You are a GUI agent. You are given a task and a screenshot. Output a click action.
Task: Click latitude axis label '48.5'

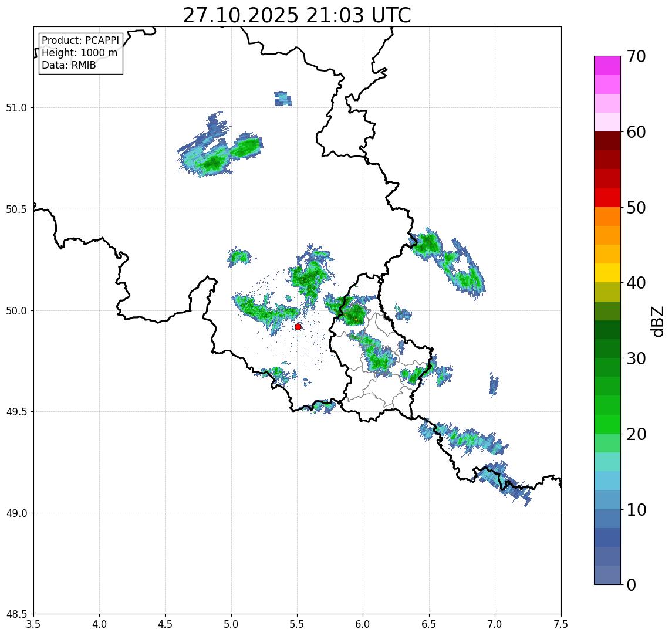(x=16, y=614)
